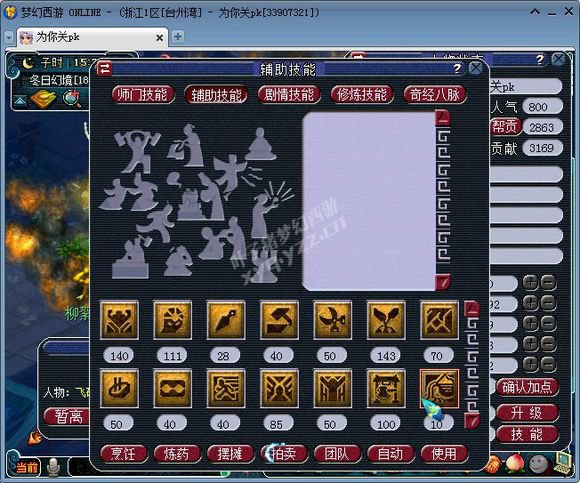
Task: Click the skill description text box
Action: 369,201
